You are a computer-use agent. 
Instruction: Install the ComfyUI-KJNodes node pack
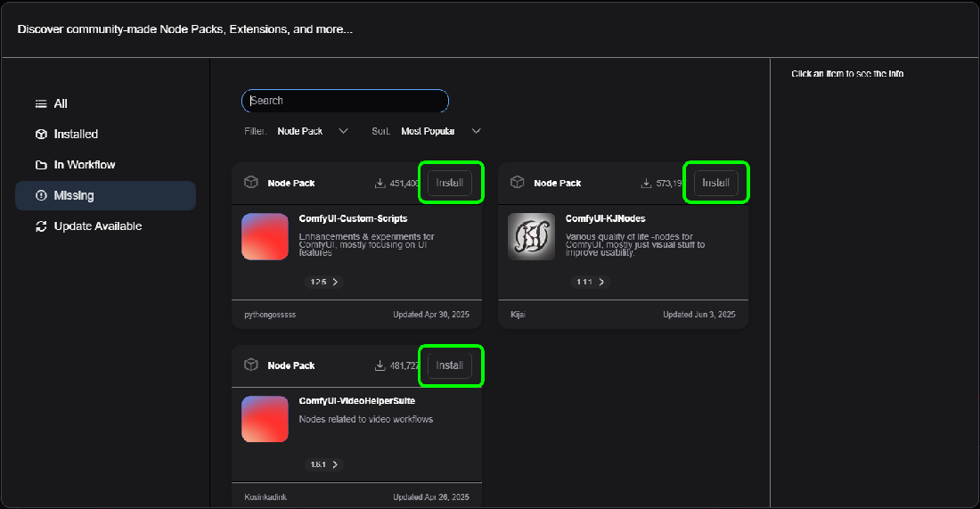(x=716, y=183)
